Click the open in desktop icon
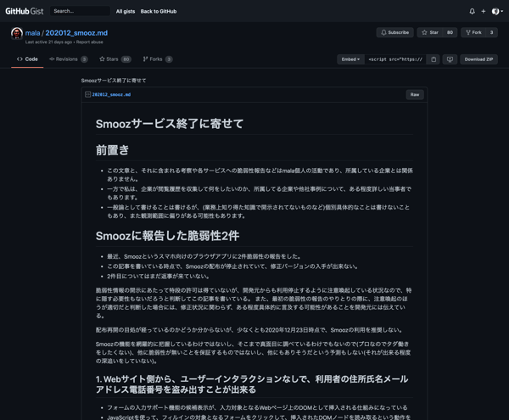 click(450, 59)
